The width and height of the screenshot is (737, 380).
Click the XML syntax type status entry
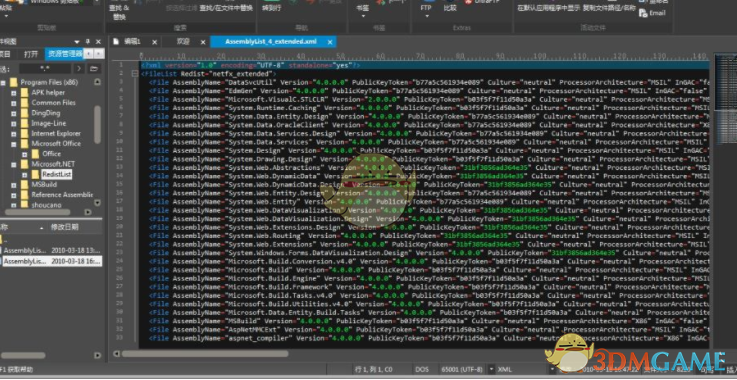point(505,370)
